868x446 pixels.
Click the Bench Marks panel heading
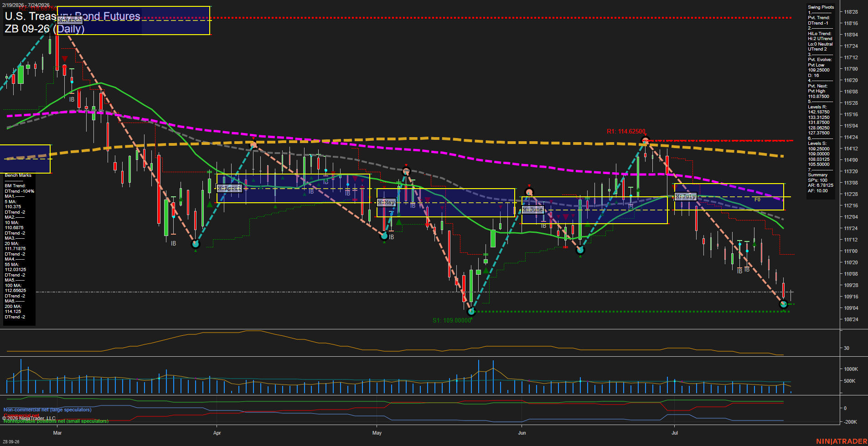coord(18,175)
